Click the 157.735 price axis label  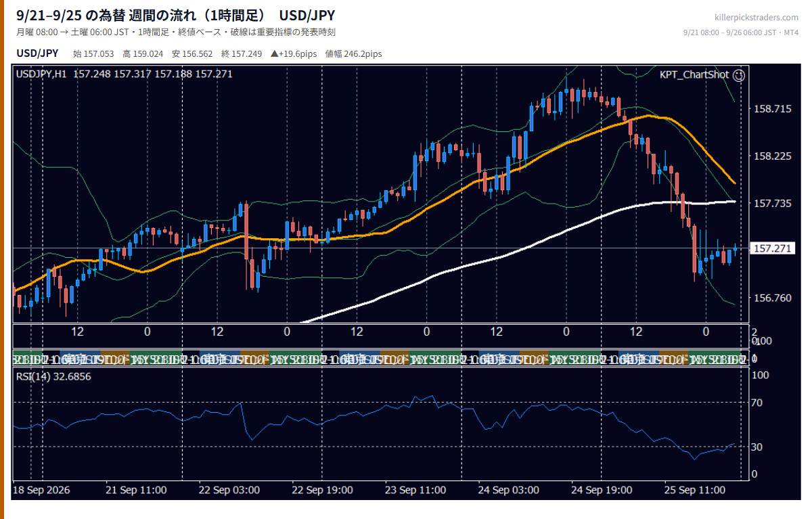tap(772, 203)
